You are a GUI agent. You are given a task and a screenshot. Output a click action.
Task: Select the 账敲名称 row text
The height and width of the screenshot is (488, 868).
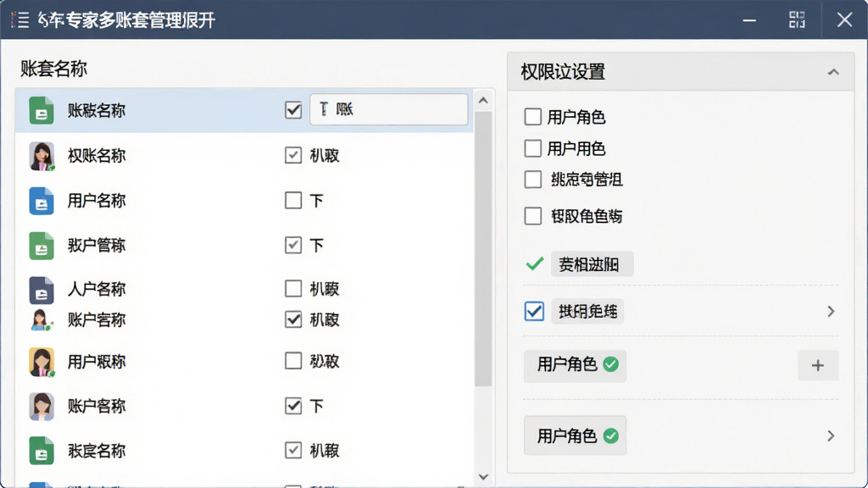pos(97,111)
